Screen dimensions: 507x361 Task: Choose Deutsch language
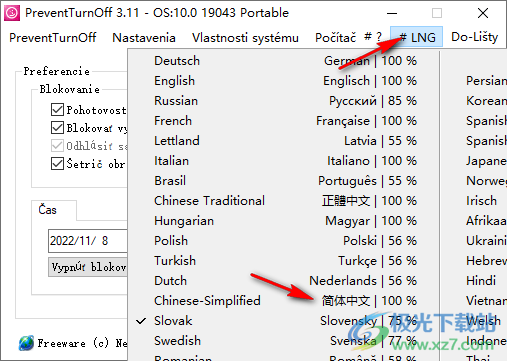tap(284, 61)
